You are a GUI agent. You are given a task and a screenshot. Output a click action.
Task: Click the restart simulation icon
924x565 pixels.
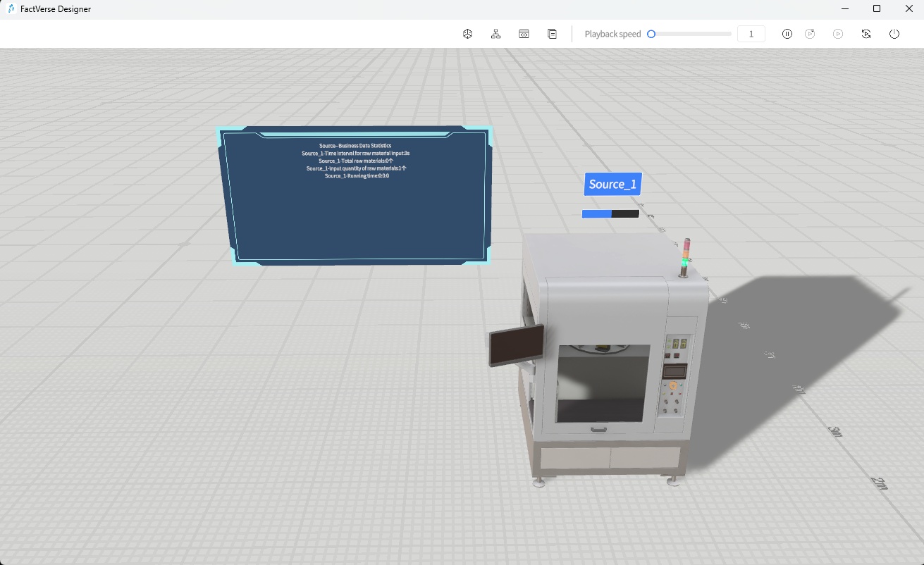tap(866, 34)
